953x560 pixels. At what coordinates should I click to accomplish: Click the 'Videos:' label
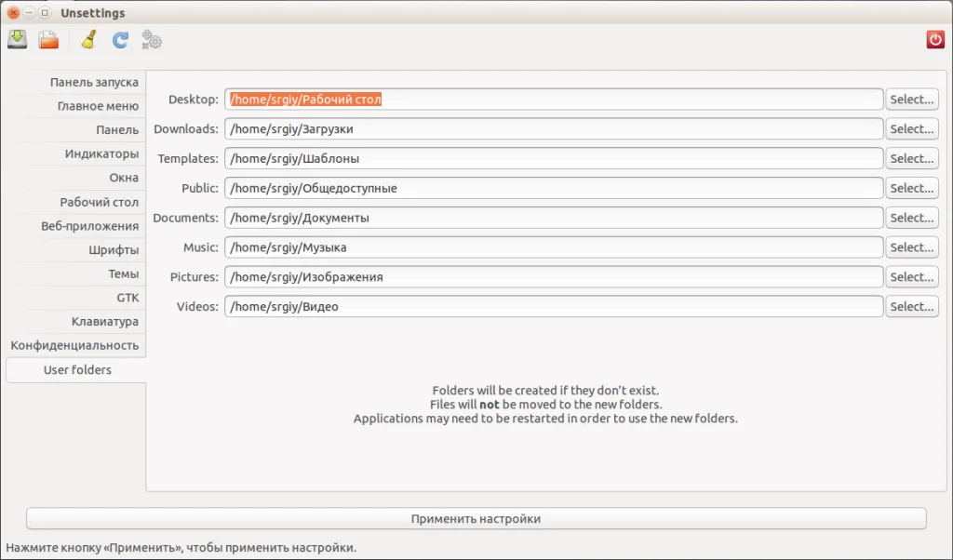click(197, 306)
